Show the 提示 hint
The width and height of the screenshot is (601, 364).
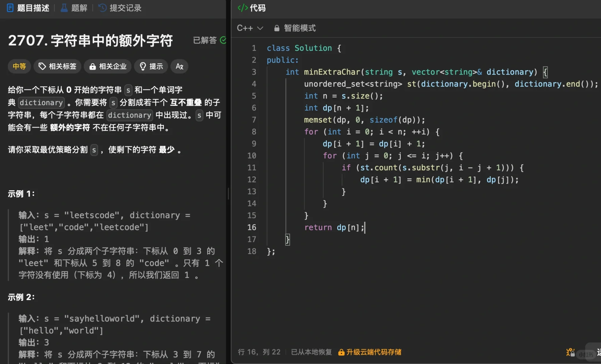click(151, 66)
